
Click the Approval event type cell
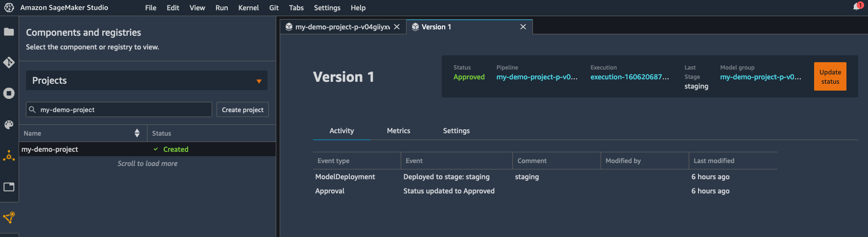pyautogui.click(x=330, y=191)
